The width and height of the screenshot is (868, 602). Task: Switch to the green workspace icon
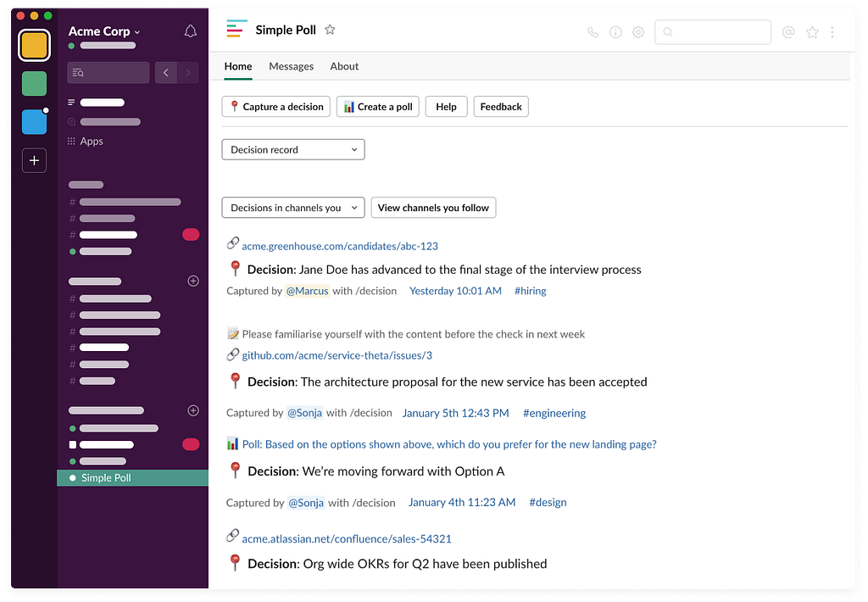pyautogui.click(x=34, y=84)
